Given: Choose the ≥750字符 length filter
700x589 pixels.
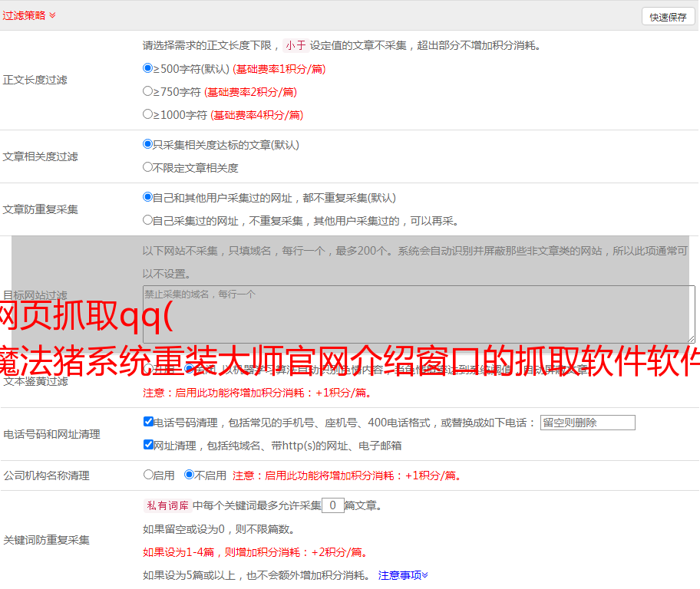Looking at the screenshot, I should [x=148, y=91].
